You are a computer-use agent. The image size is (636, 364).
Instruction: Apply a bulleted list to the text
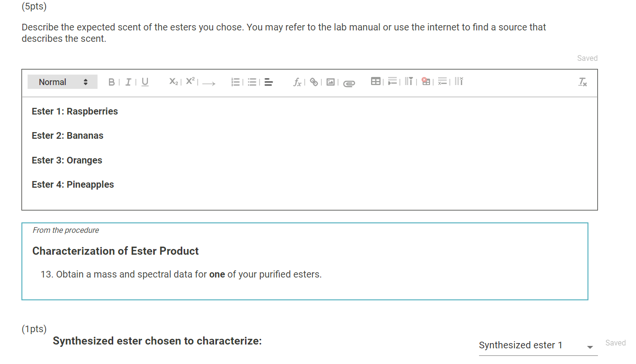pos(252,82)
